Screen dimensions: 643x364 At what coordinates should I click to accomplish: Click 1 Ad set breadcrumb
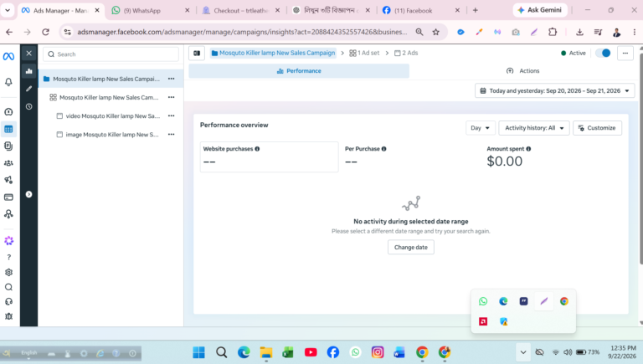click(x=364, y=53)
